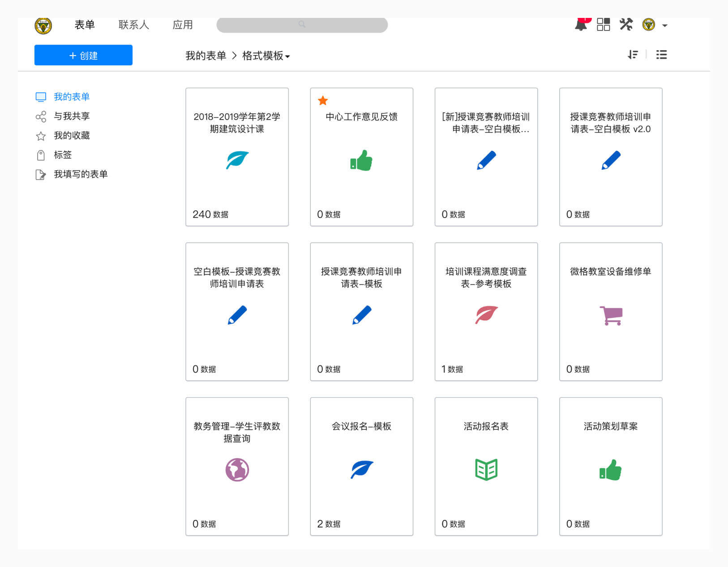This screenshot has height=567, width=728.
Task: Open the 表单 tab
Action: point(85,25)
